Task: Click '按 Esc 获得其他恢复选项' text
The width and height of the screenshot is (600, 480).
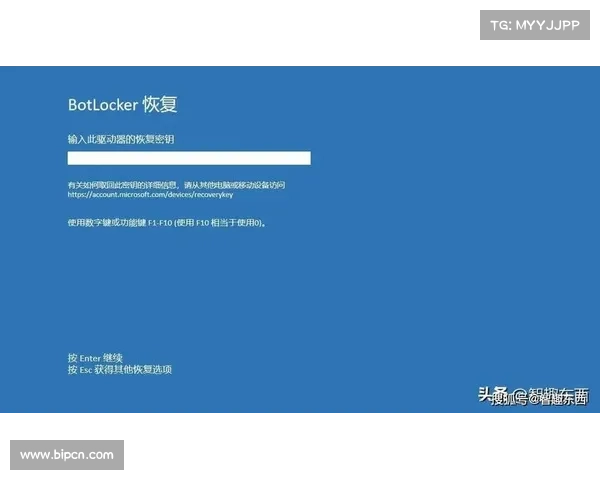Action: point(120,369)
